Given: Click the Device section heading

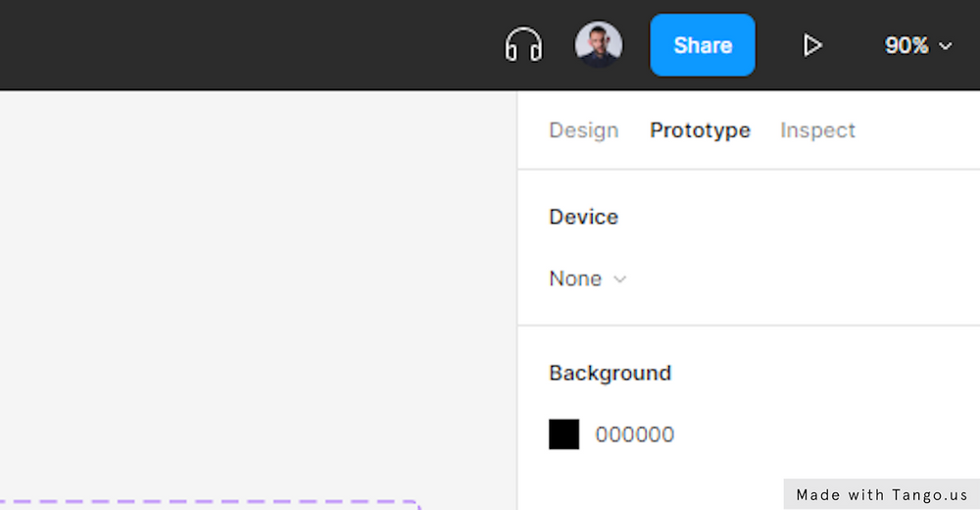Looking at the screenshot, I should [x=584, y=217].
